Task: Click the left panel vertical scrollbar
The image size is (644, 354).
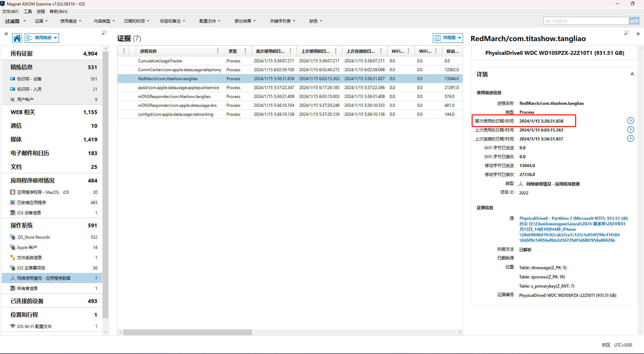Action: pyautogui.click(x=106, y=185)
